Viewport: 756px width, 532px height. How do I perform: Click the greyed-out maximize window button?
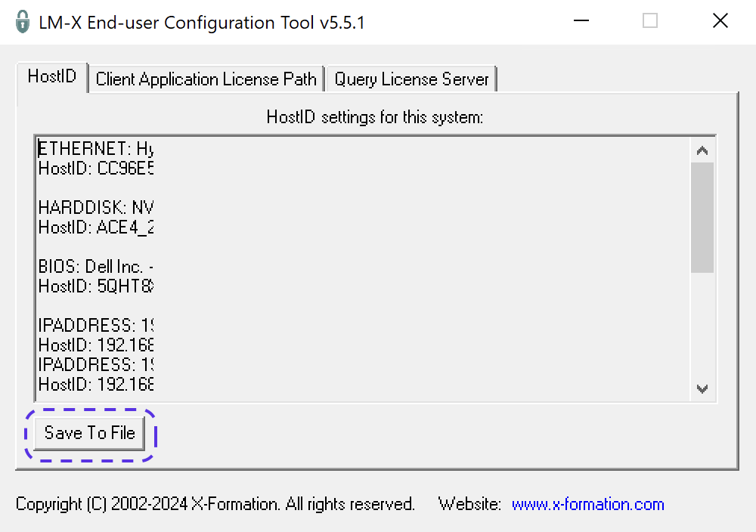coord(650,22)
